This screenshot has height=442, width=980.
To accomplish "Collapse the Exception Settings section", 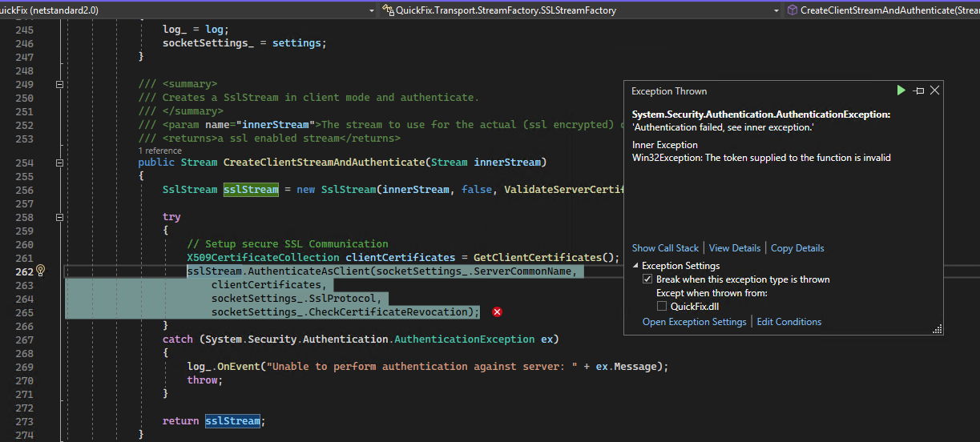I will (x=635, y=266).
